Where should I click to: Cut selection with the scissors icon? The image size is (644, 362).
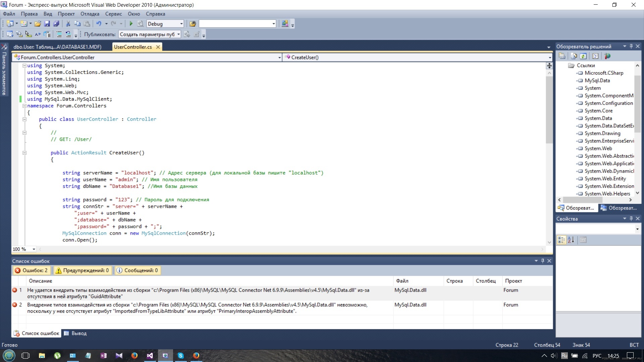click(x=68, y=24)
